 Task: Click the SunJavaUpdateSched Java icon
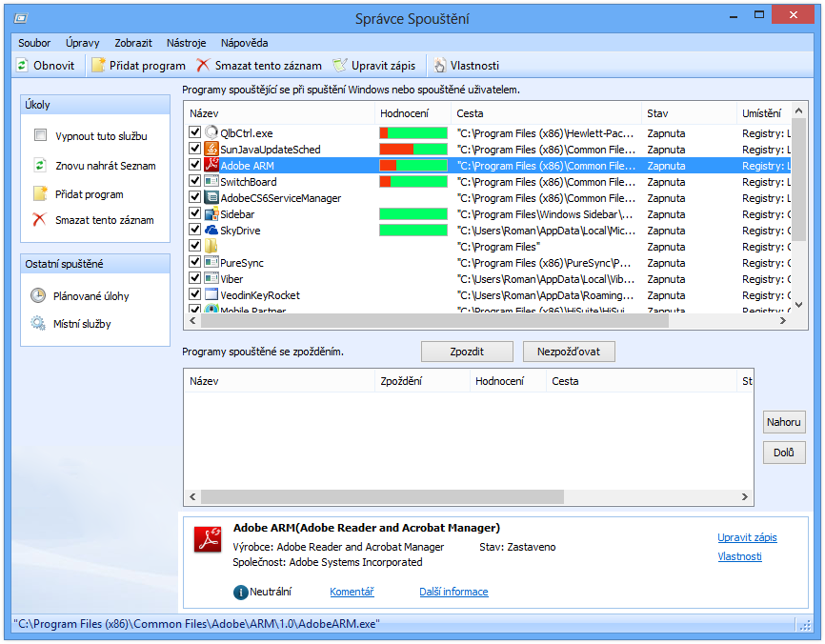pyautogui.click(x=211, y=149)
